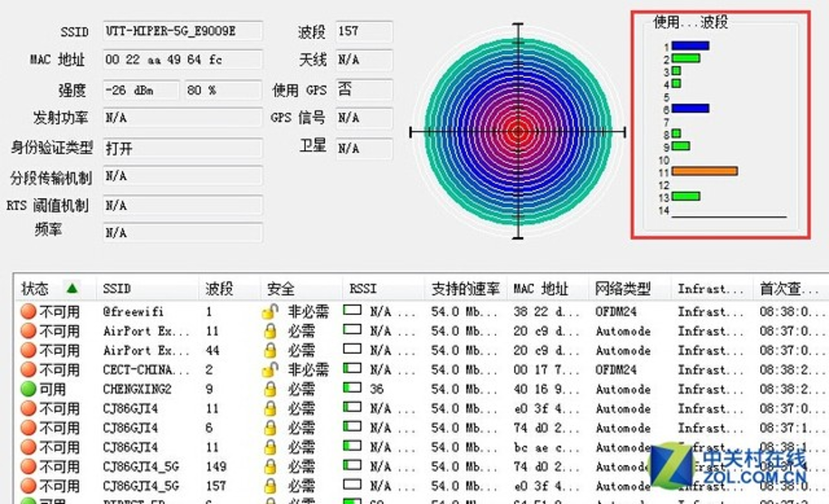The image size is (829, 504).
Task: Click the red status icon for @freewifi
Action: click(x=28, y=312)
